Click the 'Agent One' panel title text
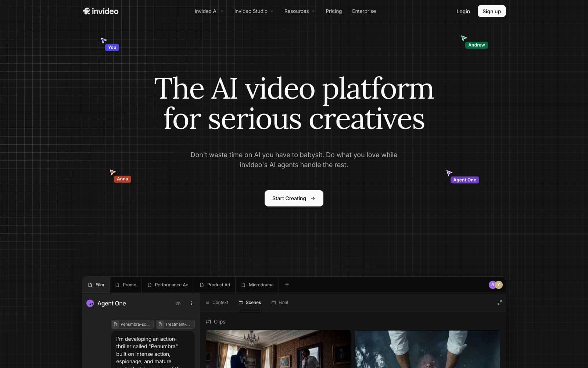 (x=112, y=303)
